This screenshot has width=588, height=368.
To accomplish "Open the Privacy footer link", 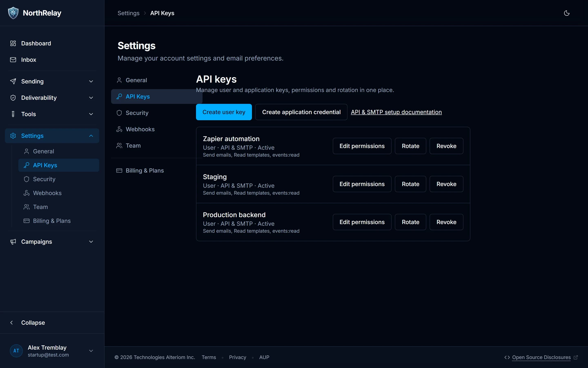I will 237,357.
